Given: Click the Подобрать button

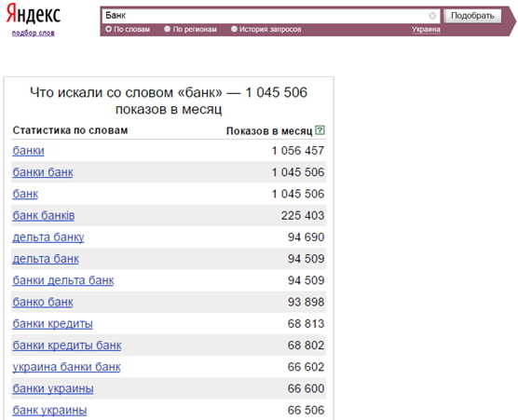Looking at the screenshot, I should [472, 16].
